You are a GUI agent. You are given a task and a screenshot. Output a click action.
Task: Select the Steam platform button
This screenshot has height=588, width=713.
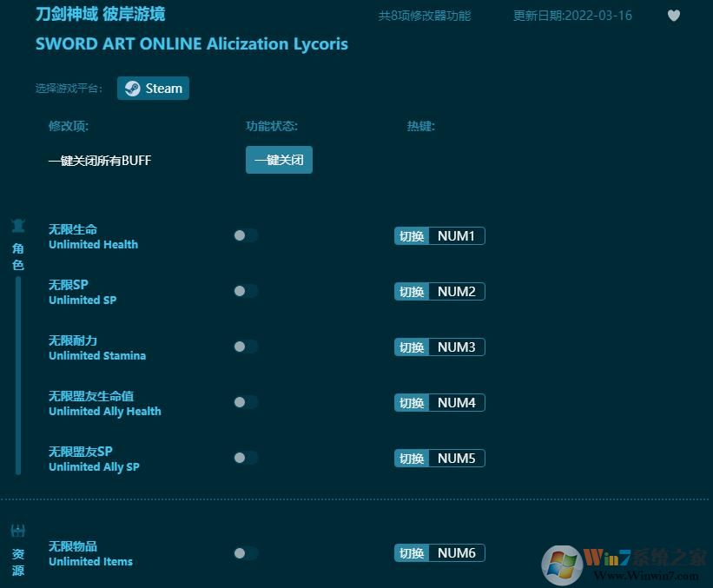pos(153,89)
